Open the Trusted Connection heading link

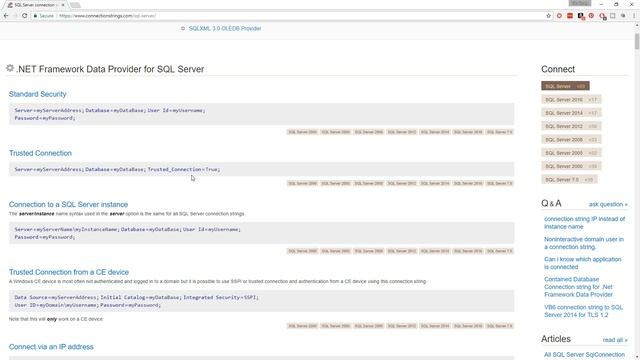40,153
